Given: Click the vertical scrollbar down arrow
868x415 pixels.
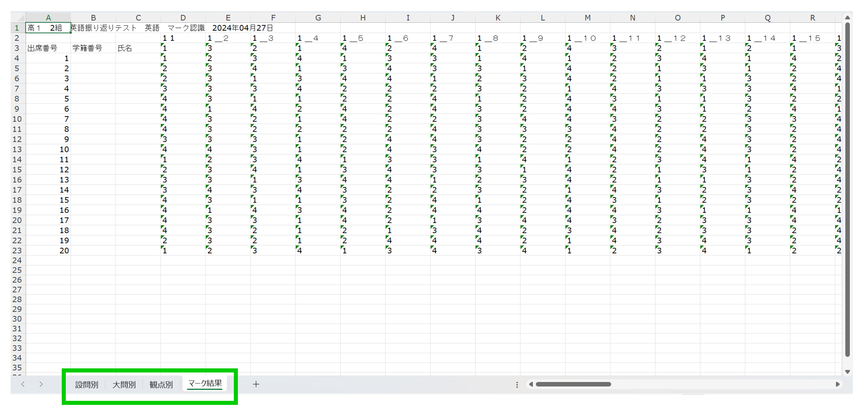Looking at the screenshot, I should pyautogui.click(x=848, y=371).
